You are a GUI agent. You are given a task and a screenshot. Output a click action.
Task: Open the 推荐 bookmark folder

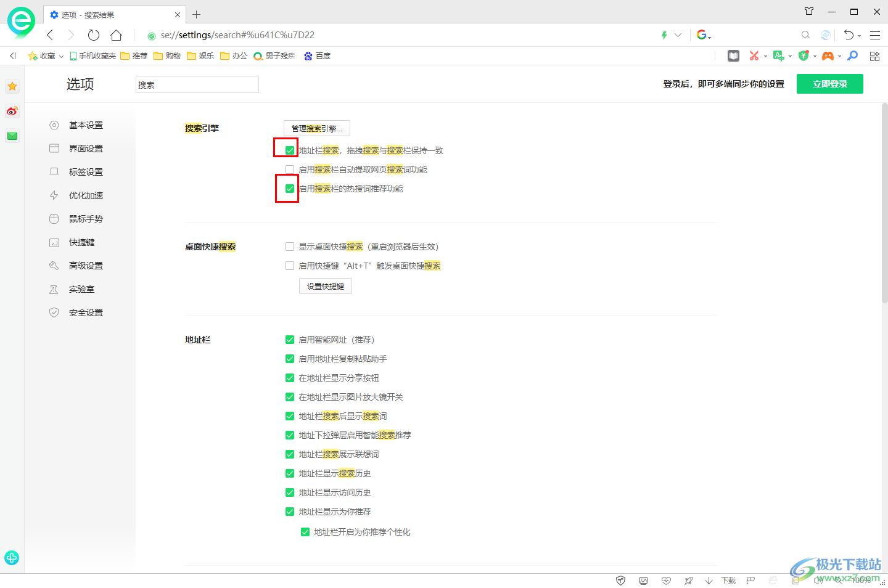[134, 56]
